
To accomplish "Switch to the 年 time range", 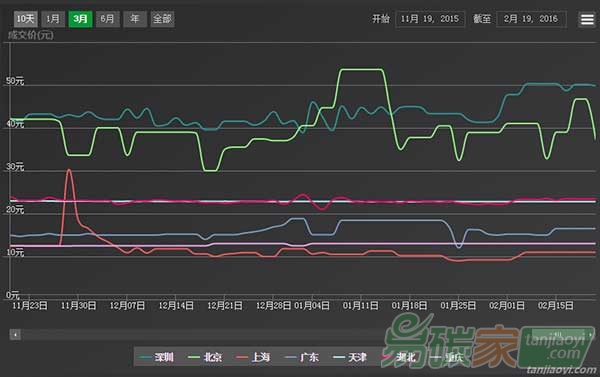I will click(135, 19).
